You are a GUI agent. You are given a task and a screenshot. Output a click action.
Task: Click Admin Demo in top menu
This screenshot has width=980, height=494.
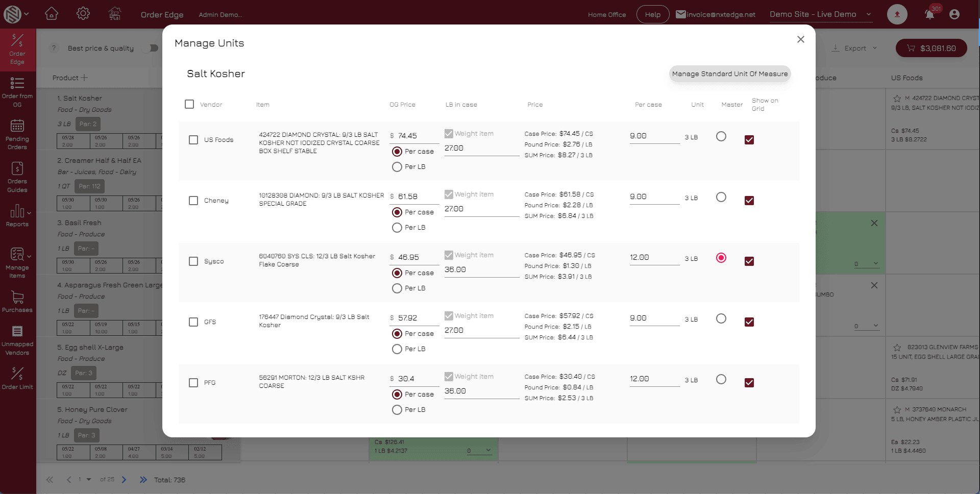(220, 14)
